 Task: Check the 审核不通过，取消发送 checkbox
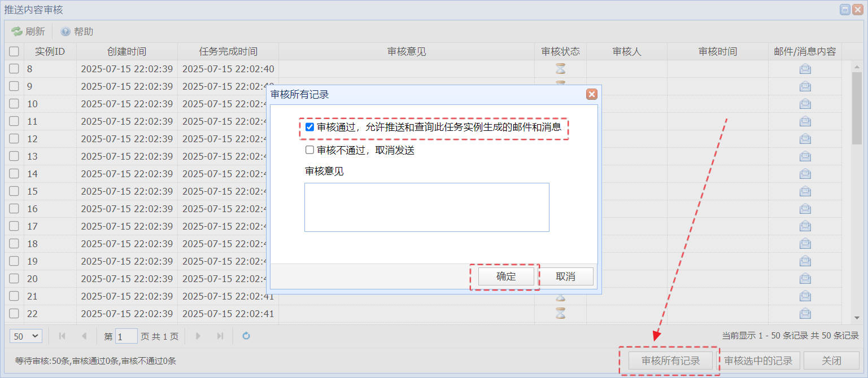pyautogui.click(x=309, y=150)
